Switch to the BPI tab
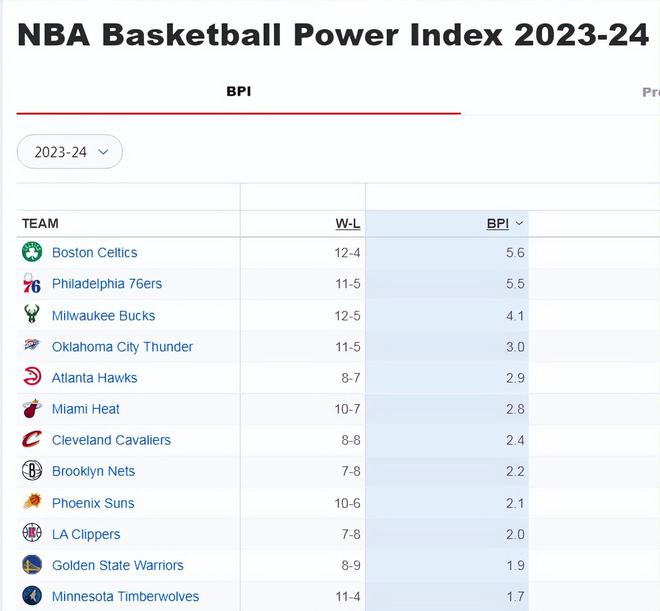The image size is (660, 611). (238, 92)
